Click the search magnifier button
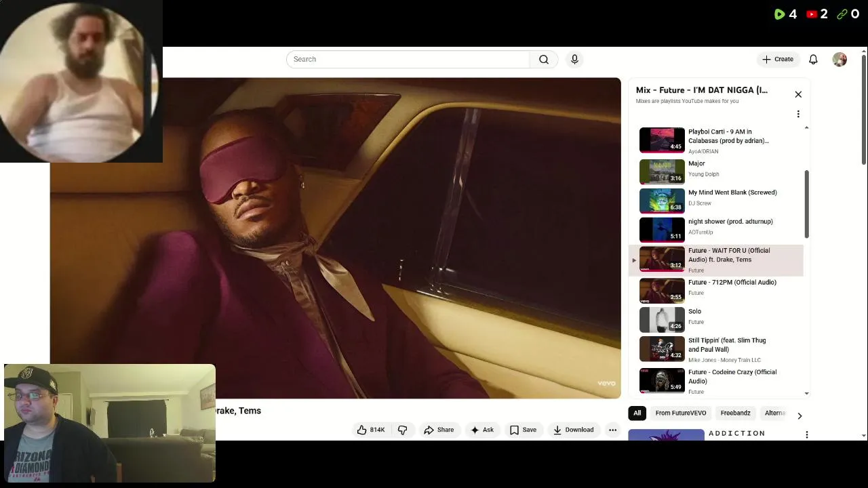Screen dimensions: 868x488 pos(543,60)
